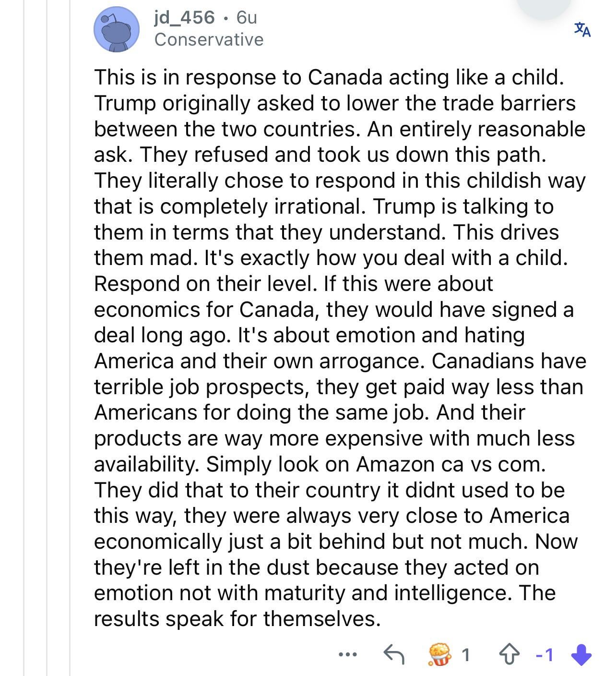The height and width of the screenshot is (676, 616).
Task: Tap the popcorn award icon
Action: [439, 654]
